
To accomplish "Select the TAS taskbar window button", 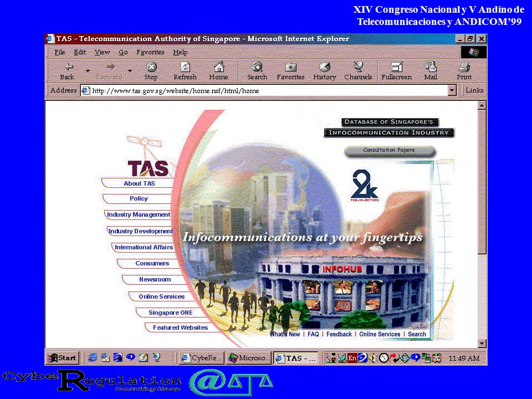I will pyautogui.click(x=296, y=358).
